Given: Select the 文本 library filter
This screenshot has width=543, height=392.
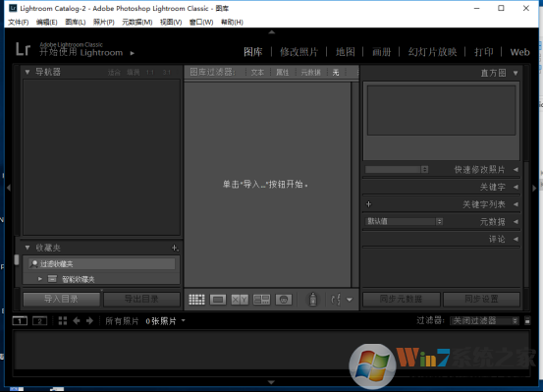Looking at the screenshot, I should (257, 73).
